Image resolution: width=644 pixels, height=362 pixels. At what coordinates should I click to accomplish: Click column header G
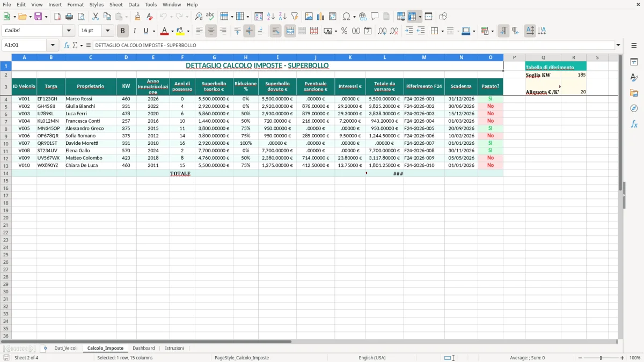click(214, 57)
